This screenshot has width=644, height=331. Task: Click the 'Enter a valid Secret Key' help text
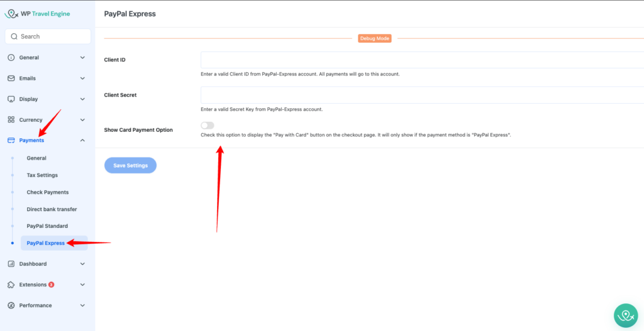click(x=262, y=109)
